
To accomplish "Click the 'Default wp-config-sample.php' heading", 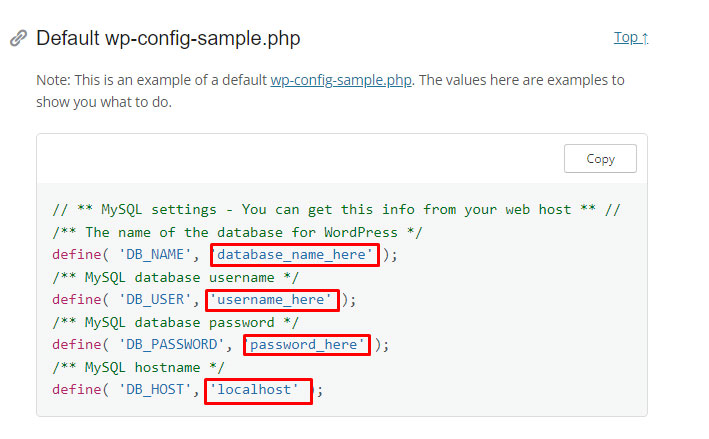I will (168, 38).
